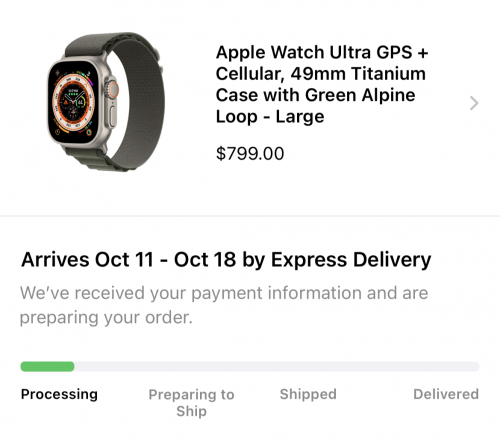Viewport: 500px width, 441px height.
Task: Click the side button on watch image
Action: 113,116
